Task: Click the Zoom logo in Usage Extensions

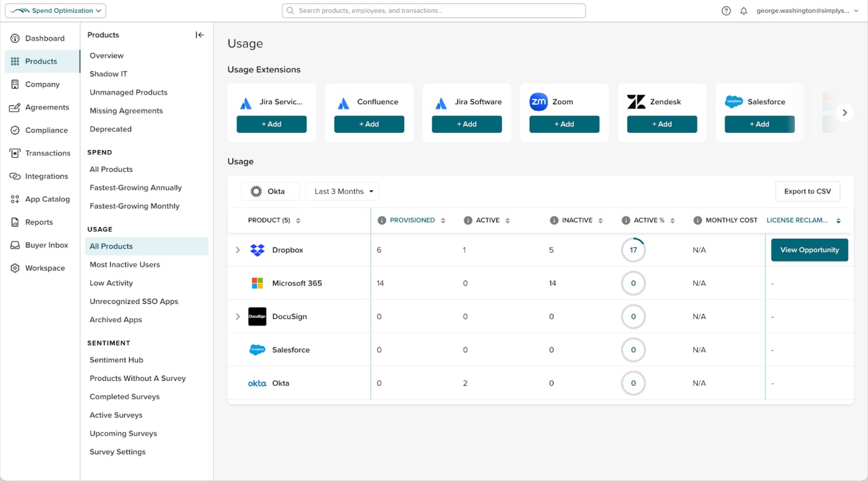Action: pyautogui.click(x=539, y=101)
